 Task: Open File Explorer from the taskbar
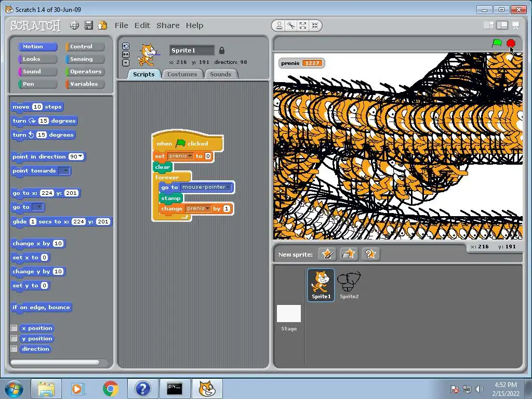coord(46,389)
